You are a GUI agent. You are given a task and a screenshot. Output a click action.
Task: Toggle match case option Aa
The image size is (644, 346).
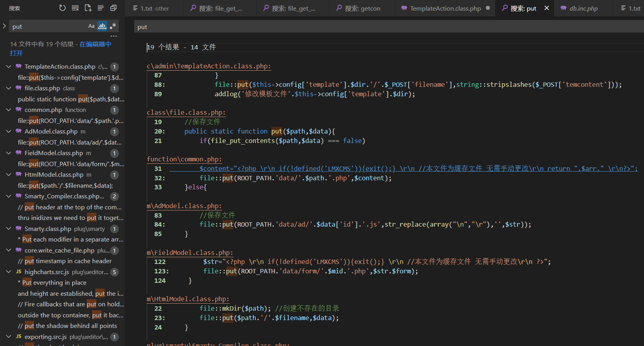click(91, 26)
